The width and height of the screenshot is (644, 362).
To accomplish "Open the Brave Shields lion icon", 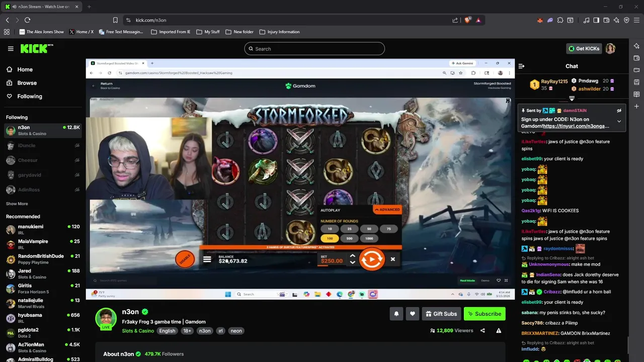I will pos(467,20).
